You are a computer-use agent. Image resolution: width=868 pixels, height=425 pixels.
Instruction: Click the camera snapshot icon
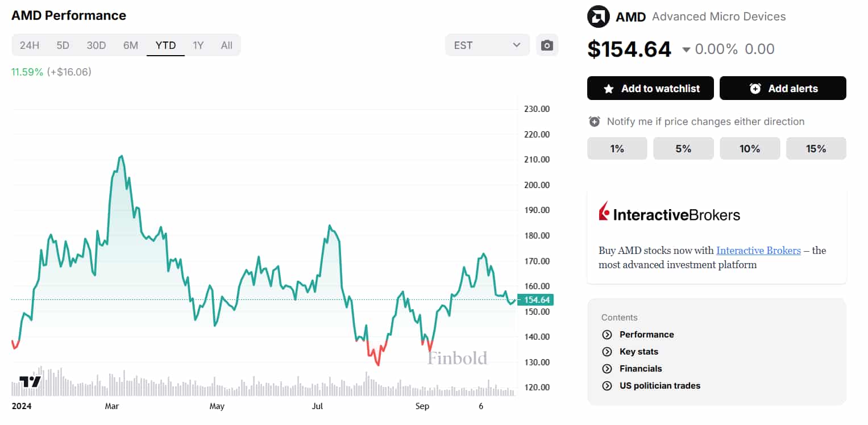pos(547,45)
